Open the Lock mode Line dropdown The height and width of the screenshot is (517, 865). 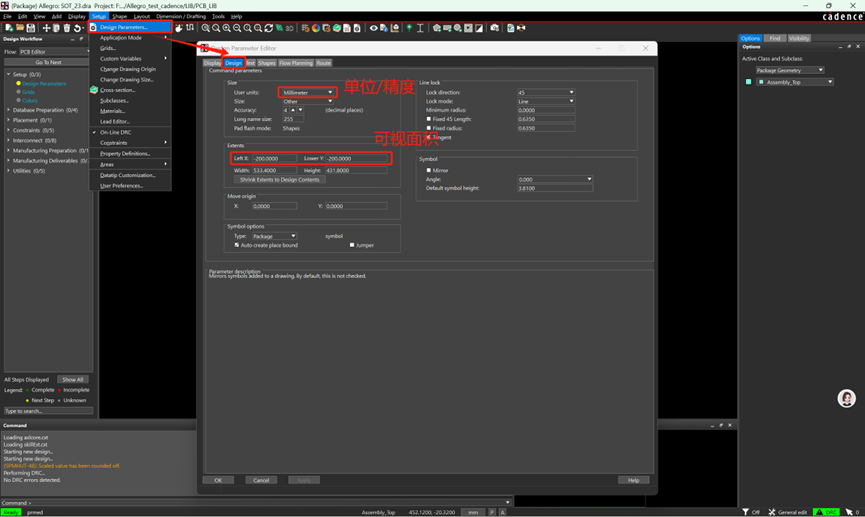pos(546,102)
